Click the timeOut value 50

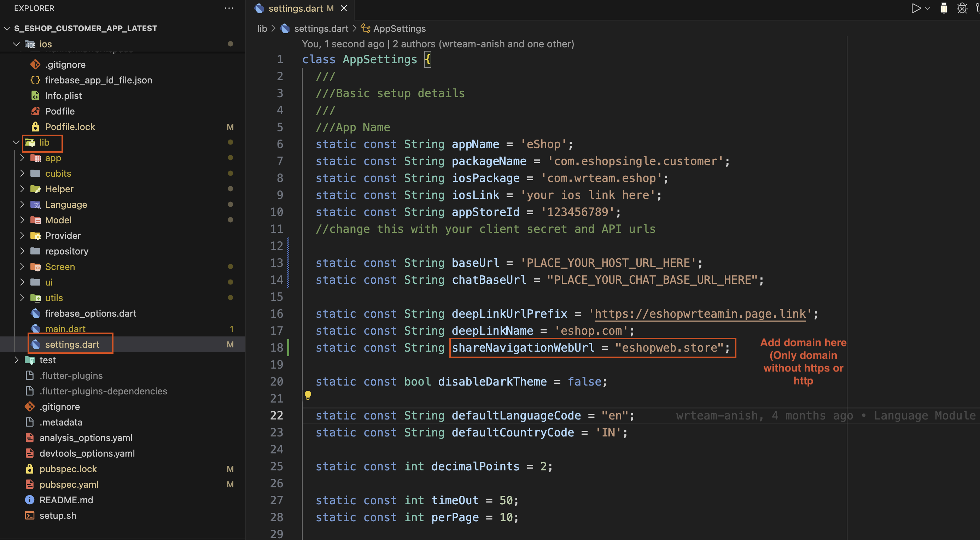coord(506,500)
